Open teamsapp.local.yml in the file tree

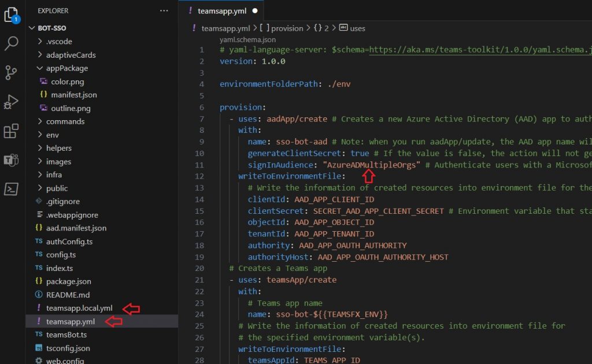click(79, 309)
